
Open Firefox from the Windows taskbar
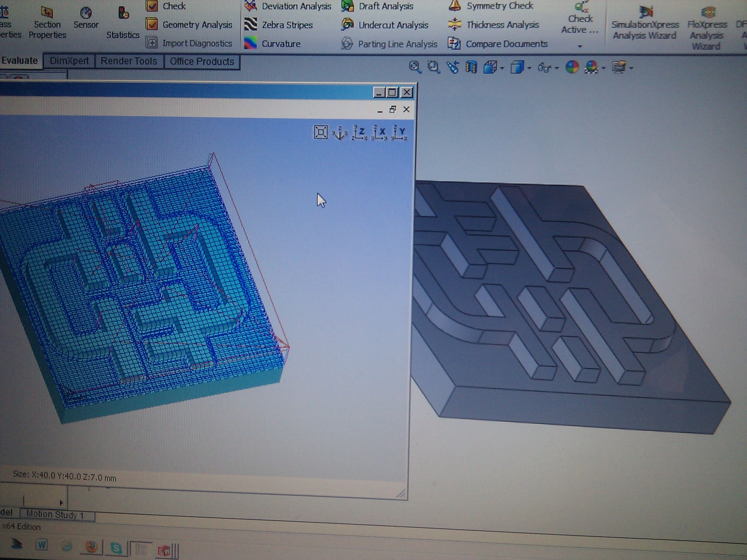[x=91, y=547]
